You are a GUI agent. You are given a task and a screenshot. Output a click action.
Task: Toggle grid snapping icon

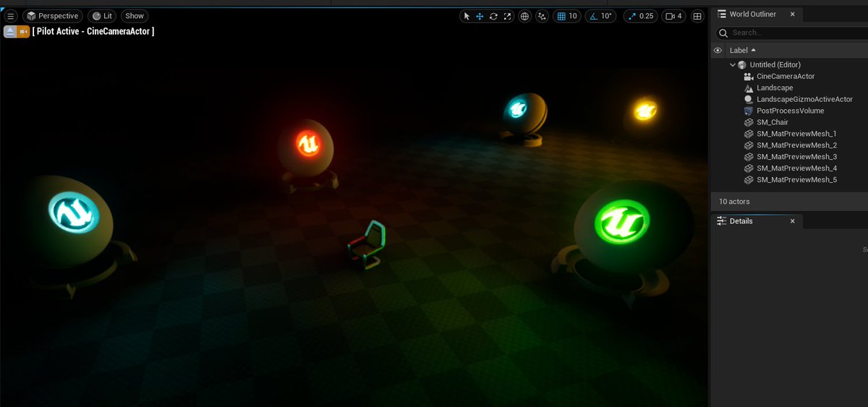pyautogui.click(x=561, y=16)
